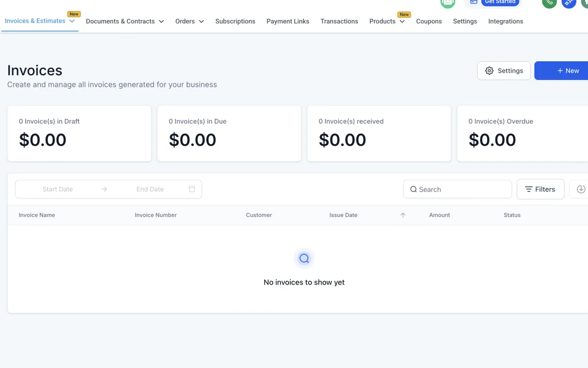Click the Invoices received card
This screenshot has width=588, height=368.
pos(379,133)
